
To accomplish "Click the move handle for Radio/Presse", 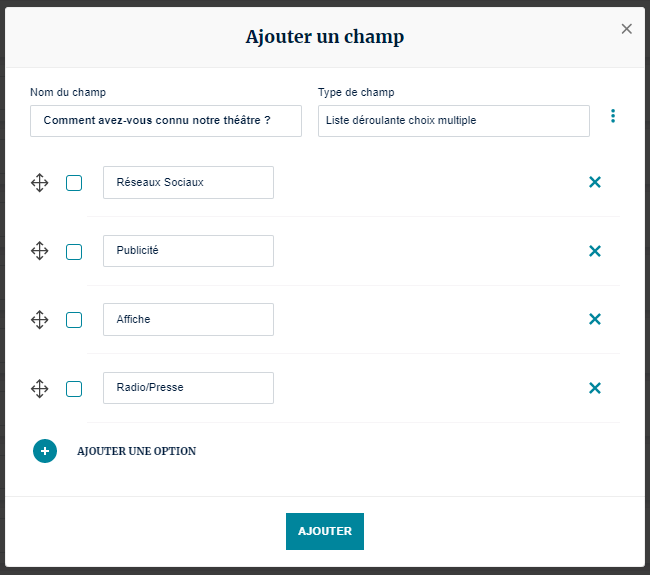I will [40, 389].
